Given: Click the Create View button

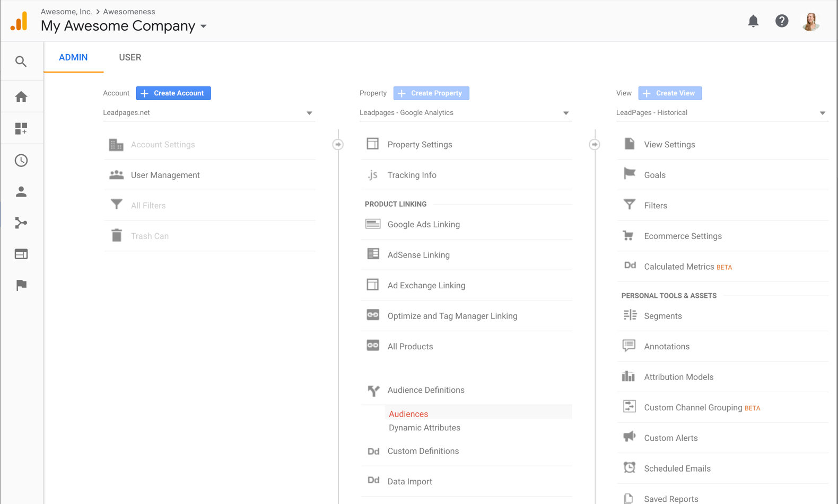Looking at the screenshot, I should [670, 93].
